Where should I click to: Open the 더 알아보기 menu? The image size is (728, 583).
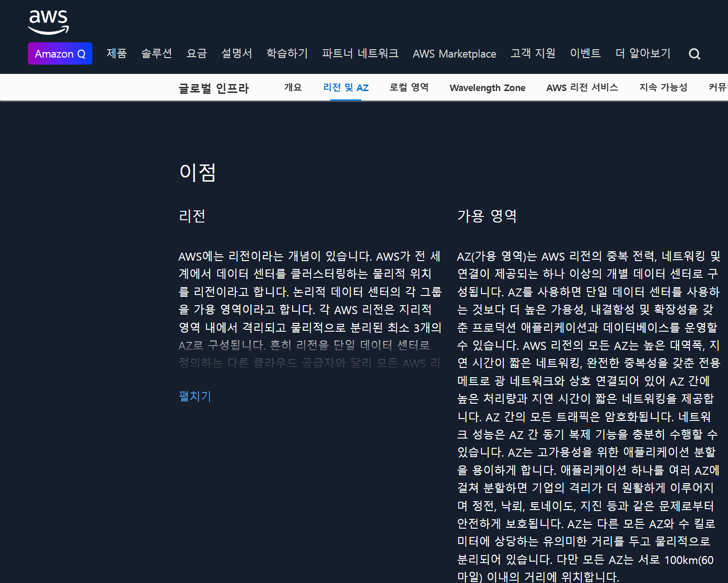click(643, 53)
